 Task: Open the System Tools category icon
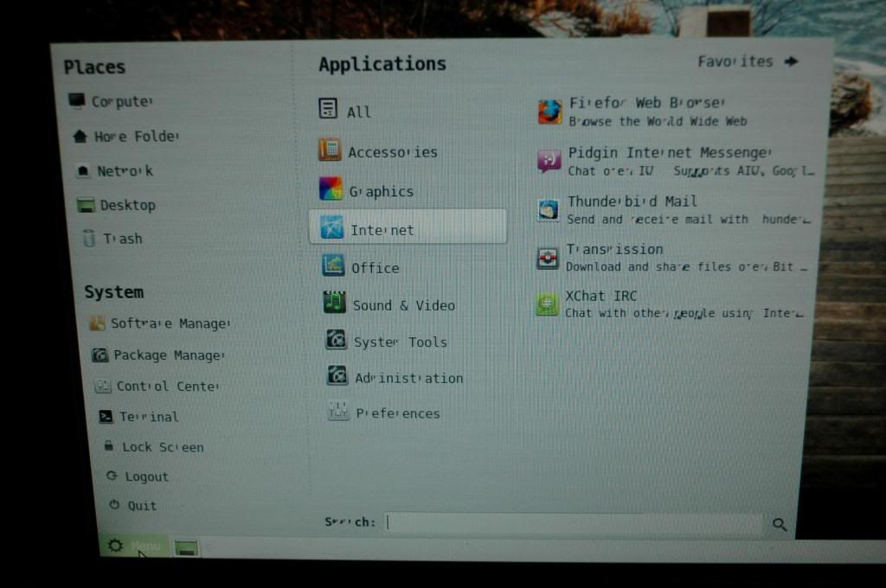pyautogui.click(x=337, y=339)
